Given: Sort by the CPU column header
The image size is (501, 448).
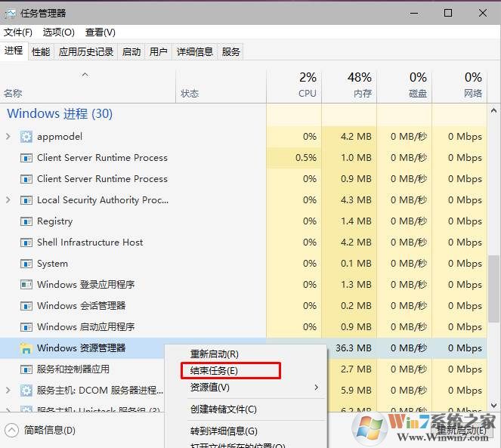Looking at the screenshot, I should [294, 85].
